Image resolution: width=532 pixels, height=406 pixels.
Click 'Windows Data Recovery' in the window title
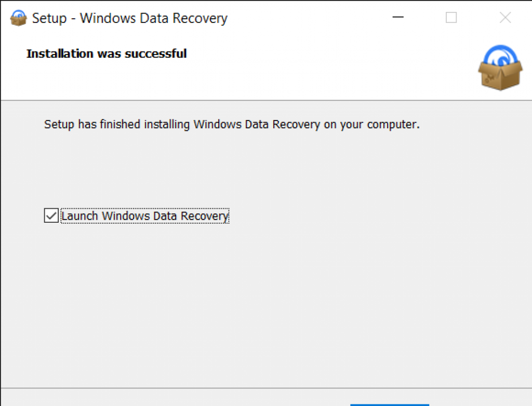(154, 18)
